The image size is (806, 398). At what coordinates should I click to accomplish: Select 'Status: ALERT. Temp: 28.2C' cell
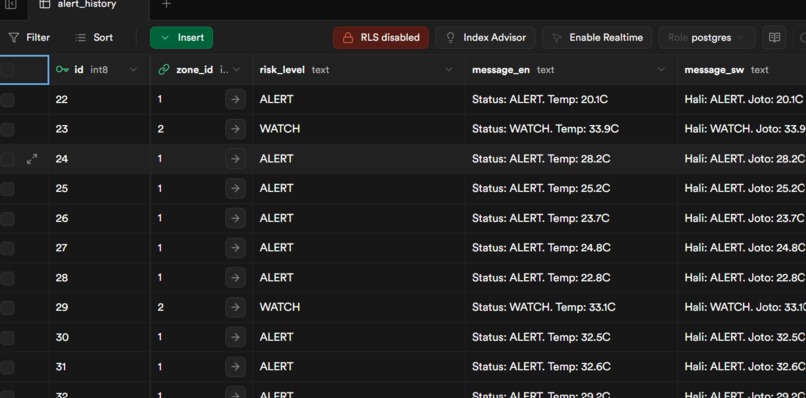[572, 159]
